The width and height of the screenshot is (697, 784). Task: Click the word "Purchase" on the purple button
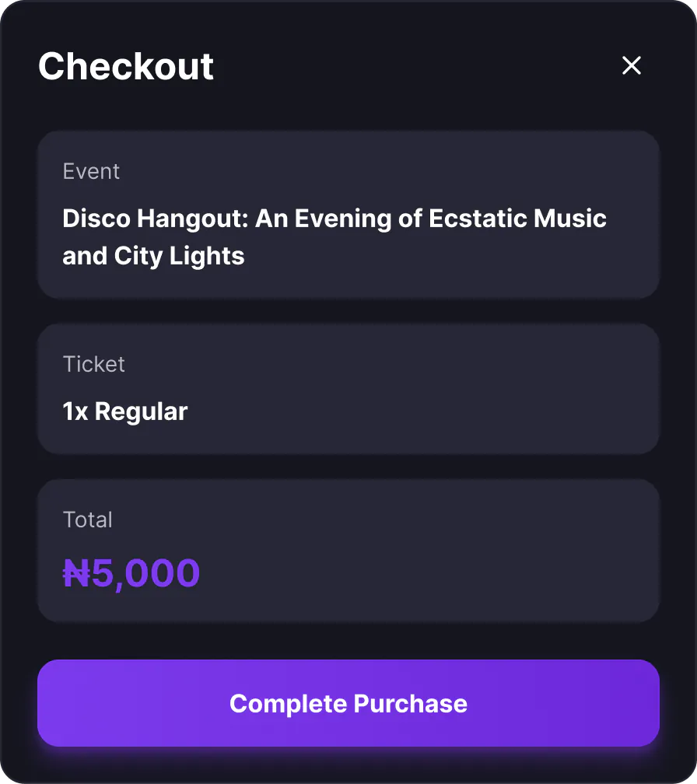410,704
